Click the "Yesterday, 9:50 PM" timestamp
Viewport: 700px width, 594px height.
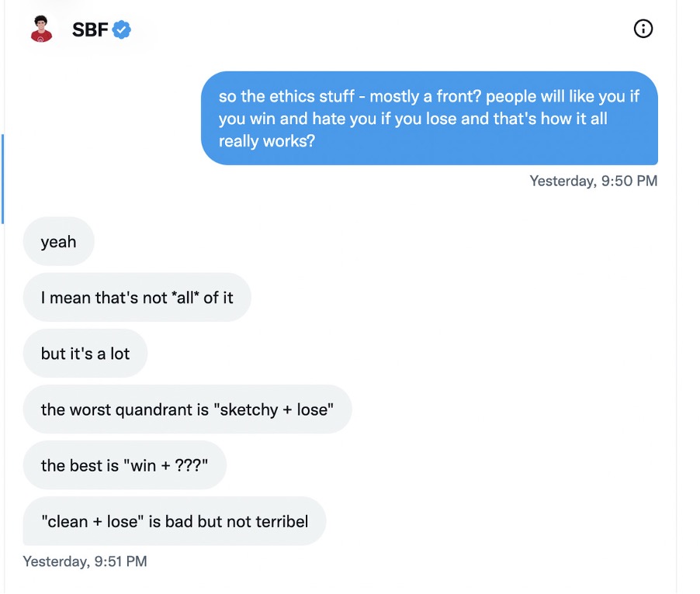[x=593, y=181]
